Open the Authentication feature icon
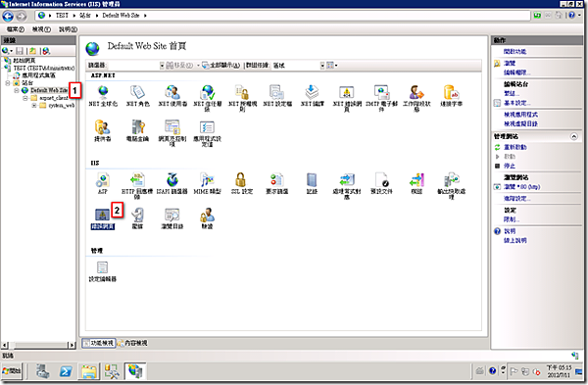 coord(208,215)
